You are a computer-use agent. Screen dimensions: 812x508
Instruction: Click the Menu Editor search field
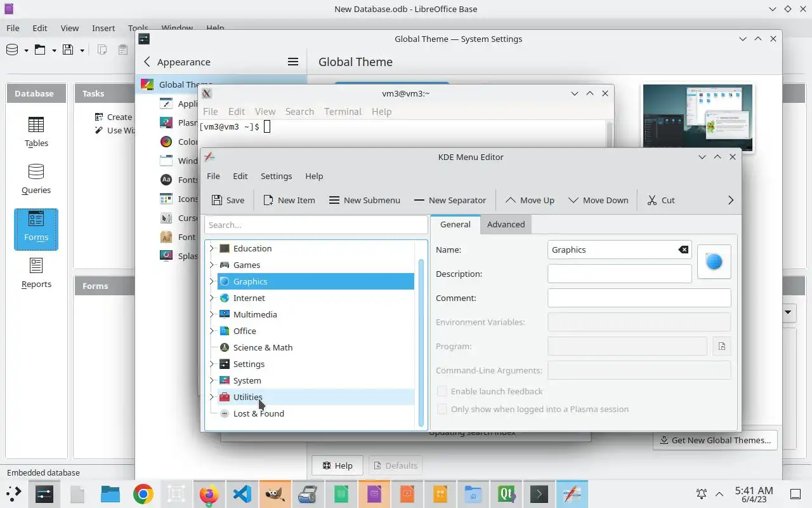(316, 225)
